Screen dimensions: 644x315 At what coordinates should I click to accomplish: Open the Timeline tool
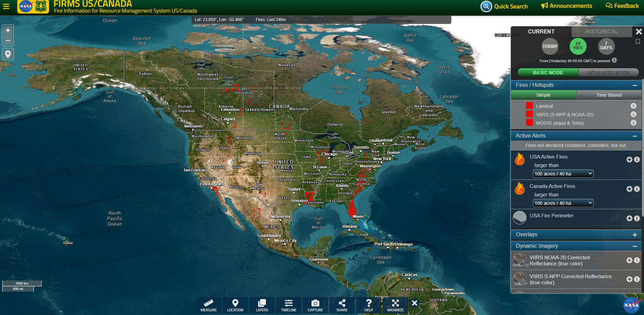pyautogui.click(x=289, y=305)
